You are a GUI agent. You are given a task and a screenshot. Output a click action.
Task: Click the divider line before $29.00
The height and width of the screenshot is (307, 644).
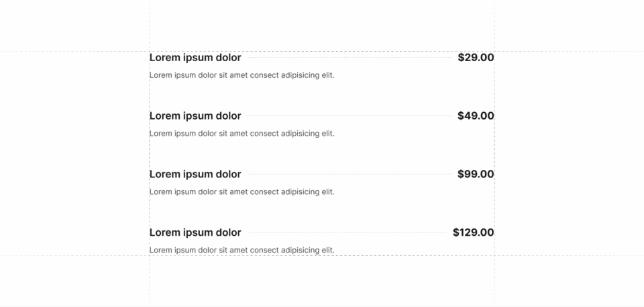[349, 58]
